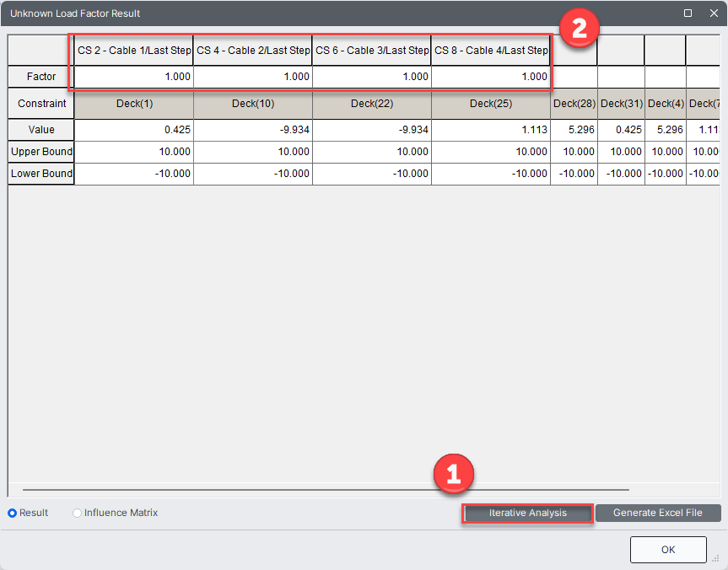Select the Deck(22) constraint cell
Screen dimensions: 728x570
tap(372, 104)
